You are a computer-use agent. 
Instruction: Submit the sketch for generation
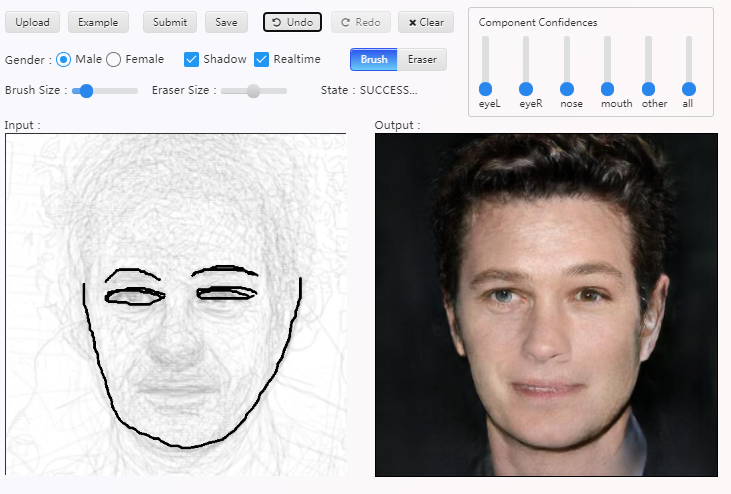(x=170, y=22)
